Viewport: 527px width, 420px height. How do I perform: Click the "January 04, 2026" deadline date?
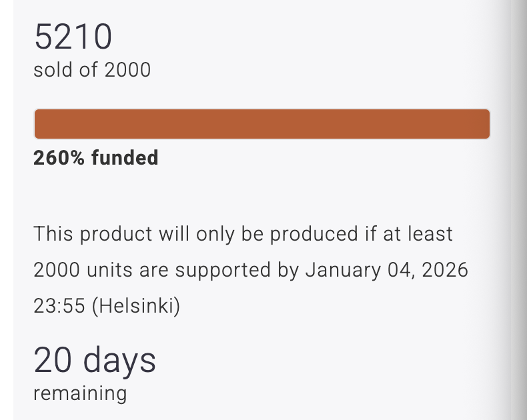[x=386, y=270]
